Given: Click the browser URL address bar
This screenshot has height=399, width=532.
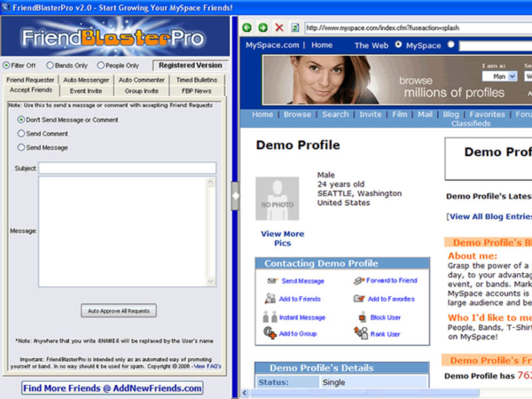Looking at the screenshot, I should coord(418,27).
